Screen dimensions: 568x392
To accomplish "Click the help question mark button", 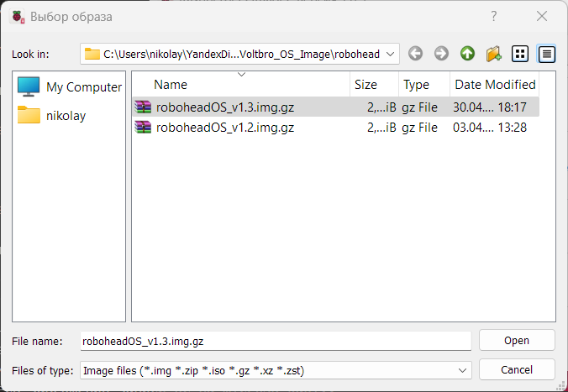I will (493, 16).
